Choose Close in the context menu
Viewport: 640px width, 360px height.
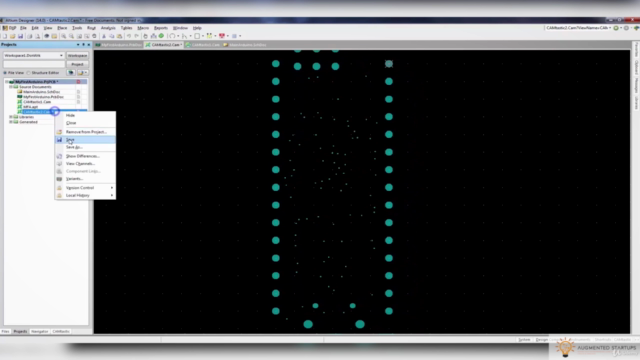click(85, 123)
